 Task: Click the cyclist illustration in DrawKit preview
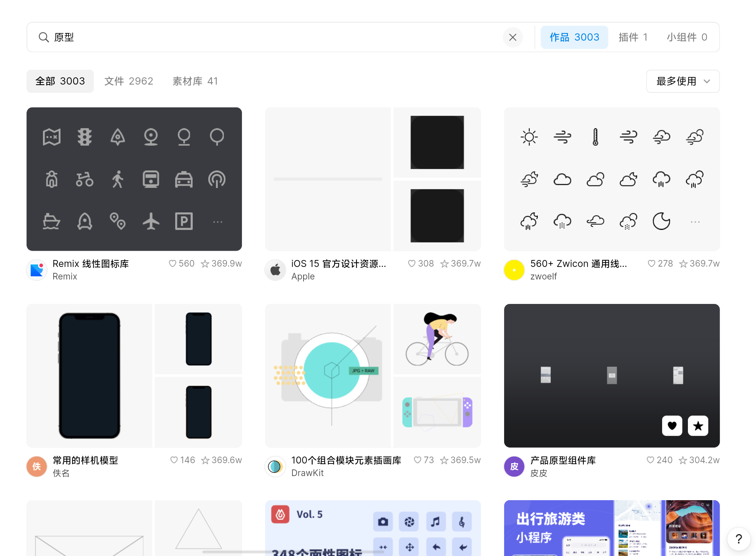(437, 339)
